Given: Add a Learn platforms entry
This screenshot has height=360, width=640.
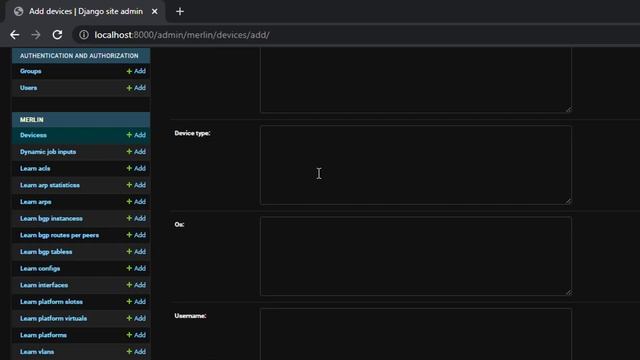Looking at the screenshot, I should 136,335.
